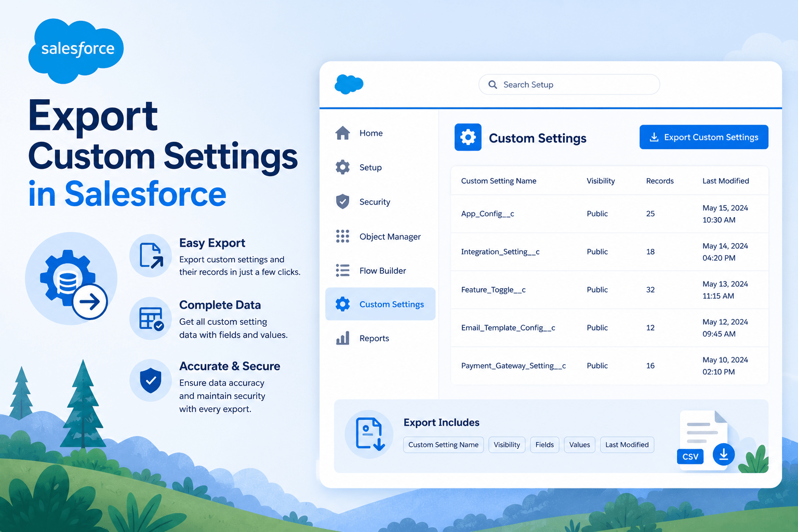Select Integration_Setting__c row name
This screenshot has width=798, height=532.
tap(500, 251)
